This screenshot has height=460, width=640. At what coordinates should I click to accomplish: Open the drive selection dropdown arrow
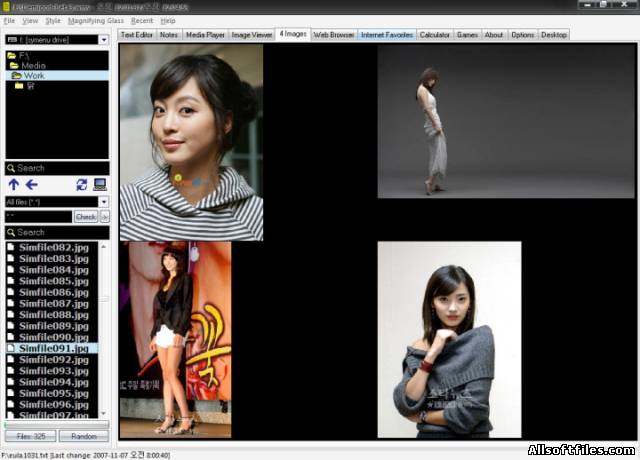click(104, 40)
